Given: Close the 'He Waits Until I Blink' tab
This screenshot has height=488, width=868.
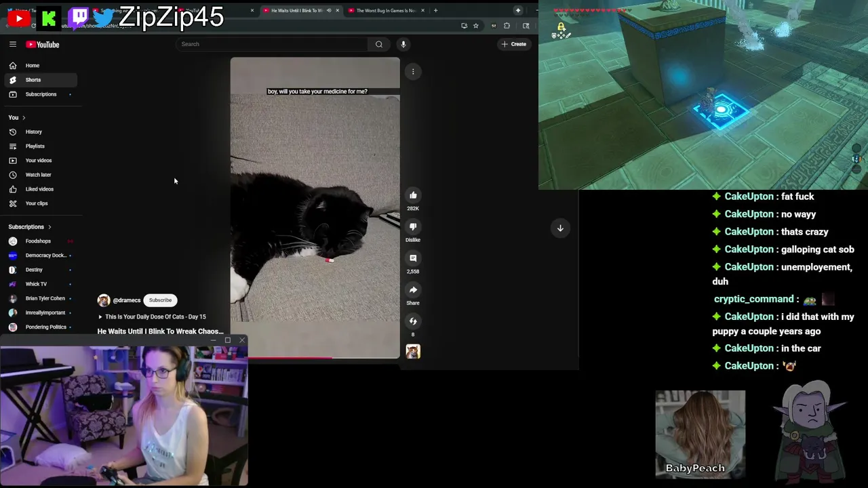Looking at the screenshot, I should (337, 10).
